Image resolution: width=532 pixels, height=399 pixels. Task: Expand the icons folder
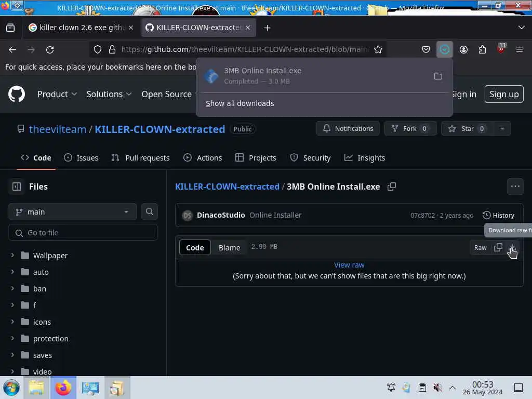(12, 322)
